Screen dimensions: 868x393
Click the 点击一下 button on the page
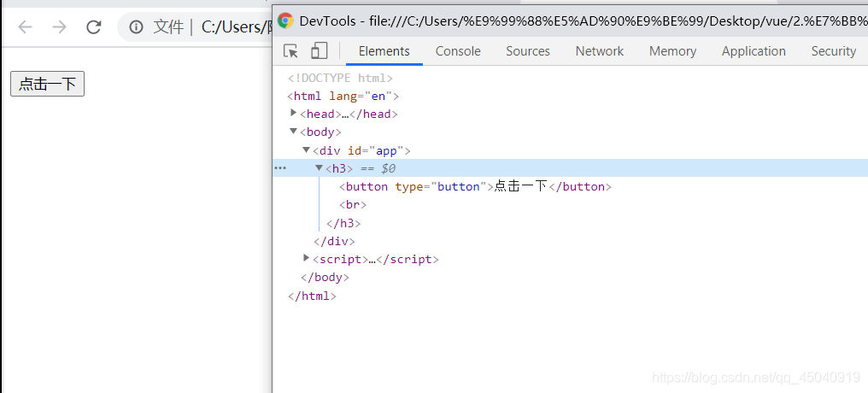(x=47, y=84)
